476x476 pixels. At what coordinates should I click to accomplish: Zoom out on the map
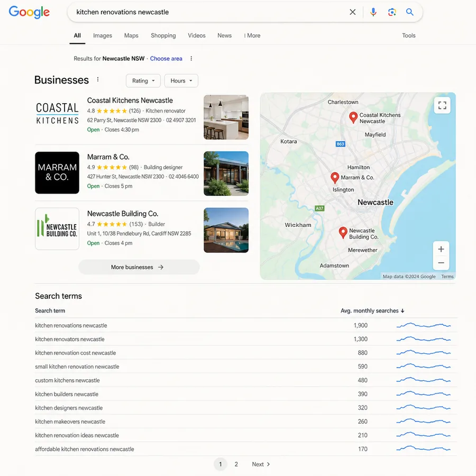coord(441,263)
